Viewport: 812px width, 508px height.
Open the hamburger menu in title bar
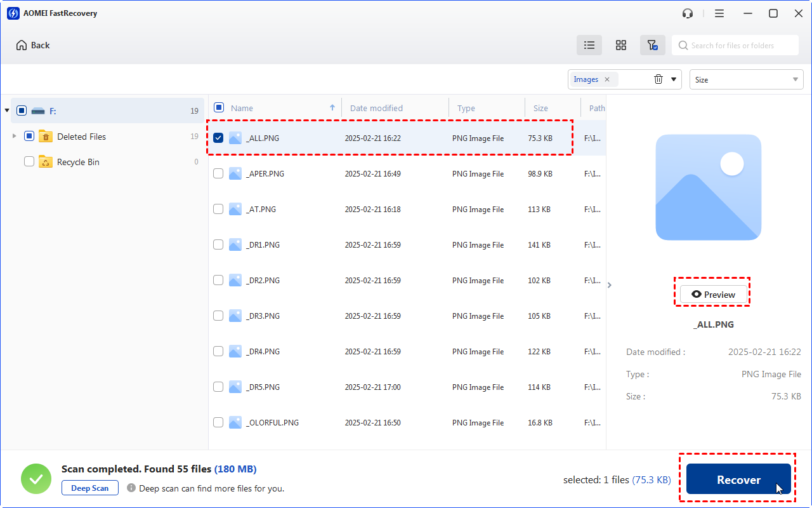point(719,13)
